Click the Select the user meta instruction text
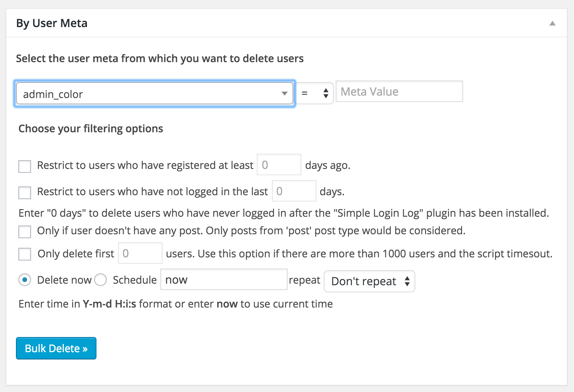 (160, 59)
